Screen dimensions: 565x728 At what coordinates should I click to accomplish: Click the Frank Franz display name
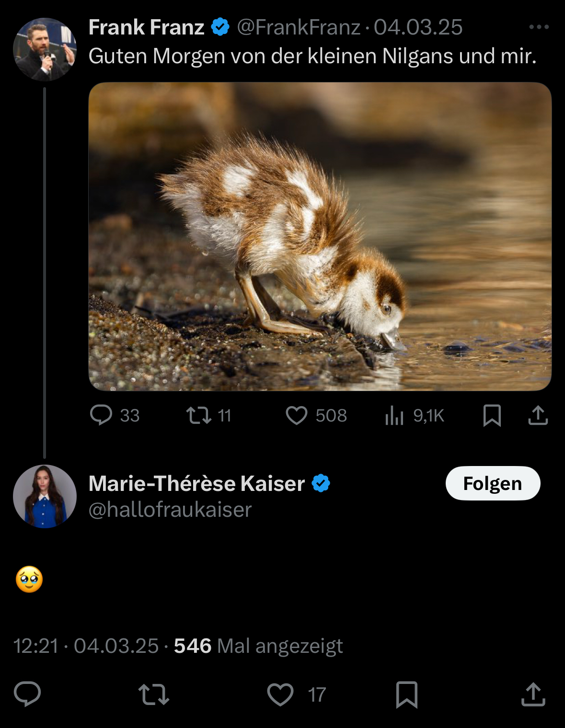(146, 27)
